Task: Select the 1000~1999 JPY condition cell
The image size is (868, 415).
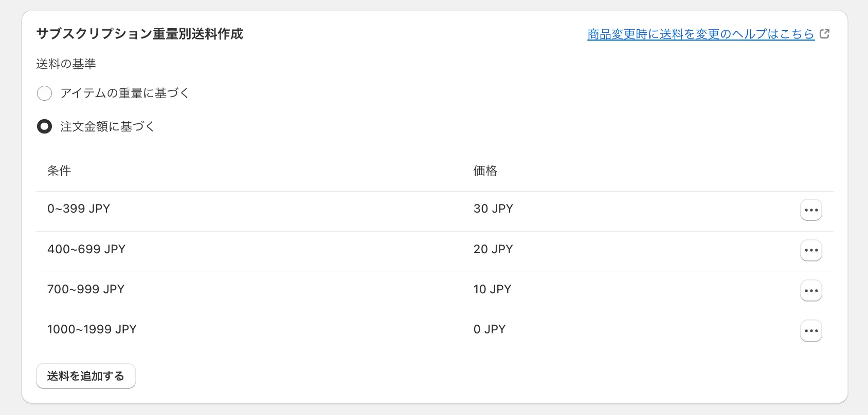Action: click(x=92, y=329)
